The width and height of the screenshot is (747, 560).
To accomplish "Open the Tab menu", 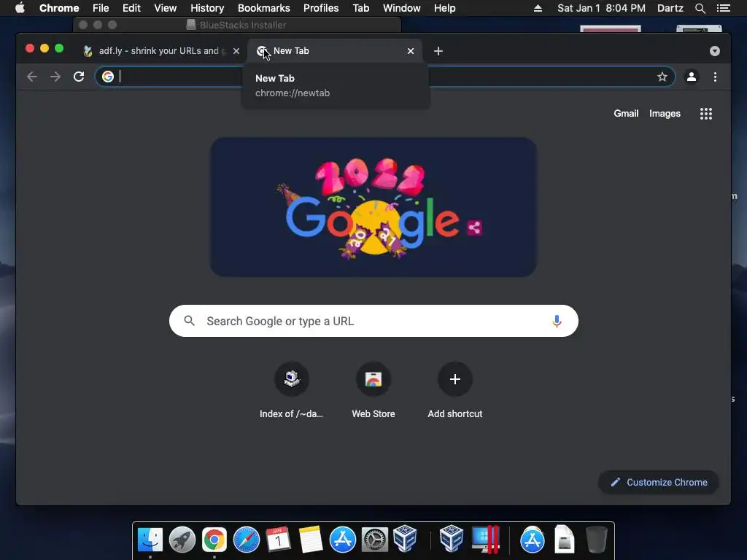I will point(360,8).
